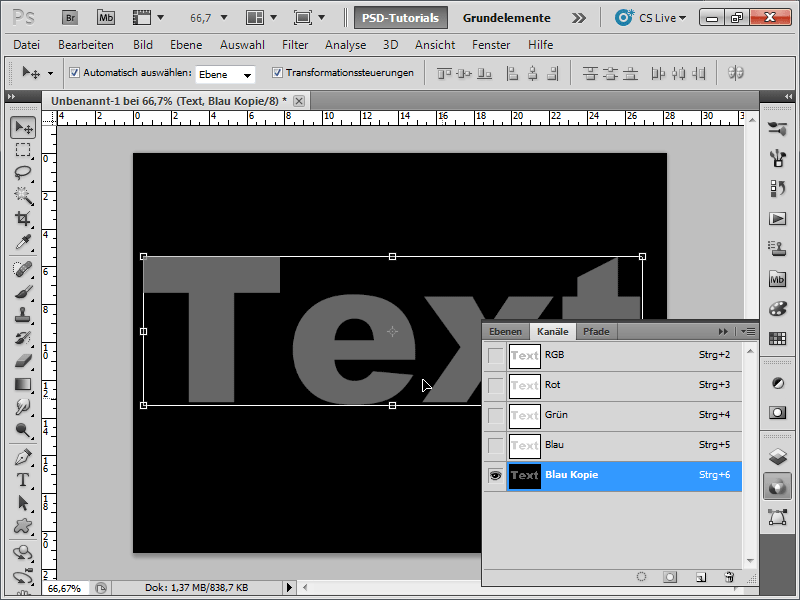Click Auto-Align Layers icon in options bar
This screenshot has height=600, width=800.
coord(735,73)
